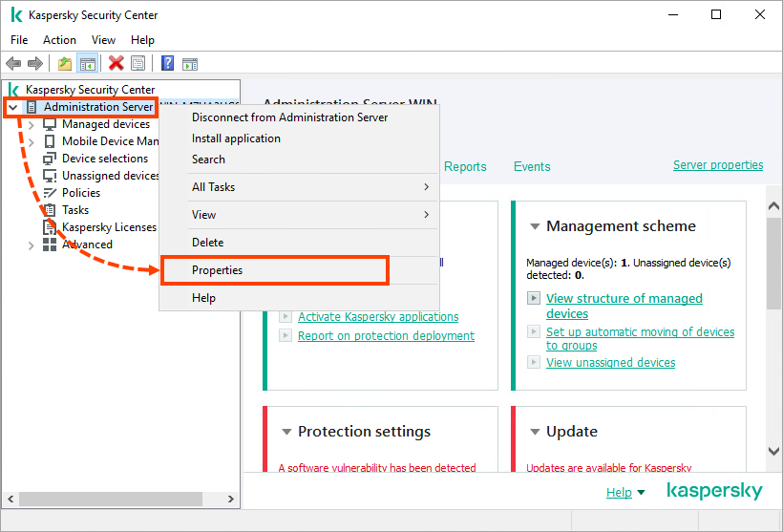
Task: Click the blue Help question mark icon
Action: [x=167, y=64]
